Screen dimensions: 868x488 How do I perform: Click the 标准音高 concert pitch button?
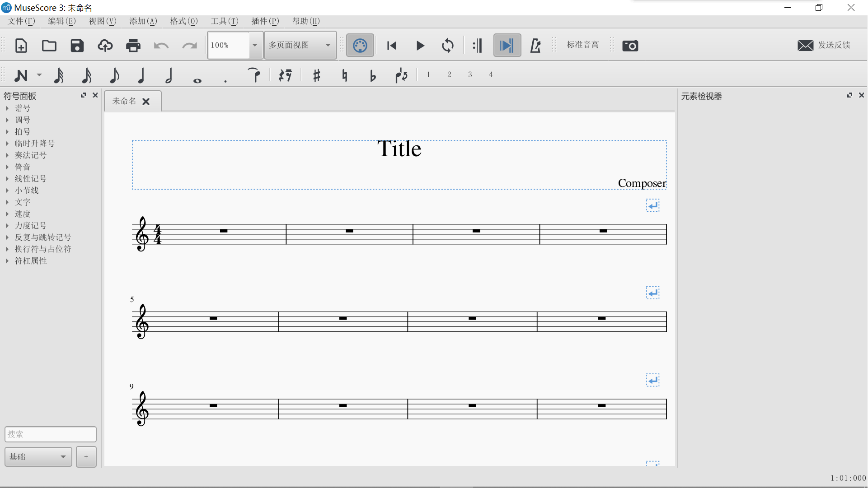pos(583,45)
